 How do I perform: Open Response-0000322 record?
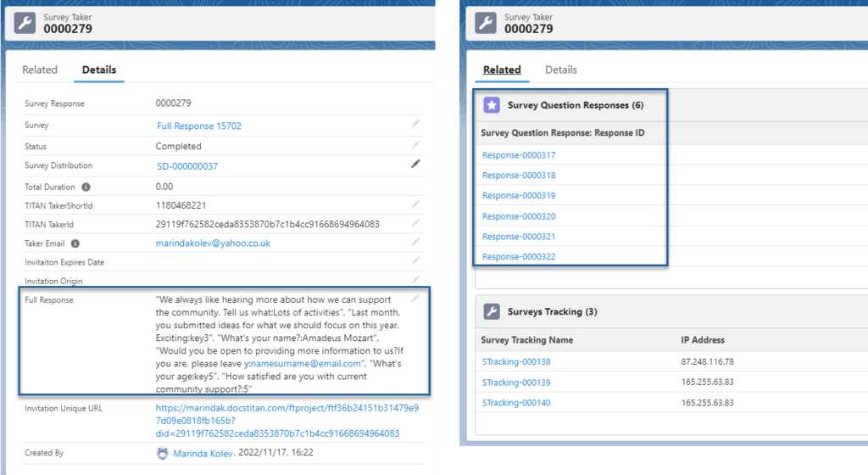tap(519, 257)
